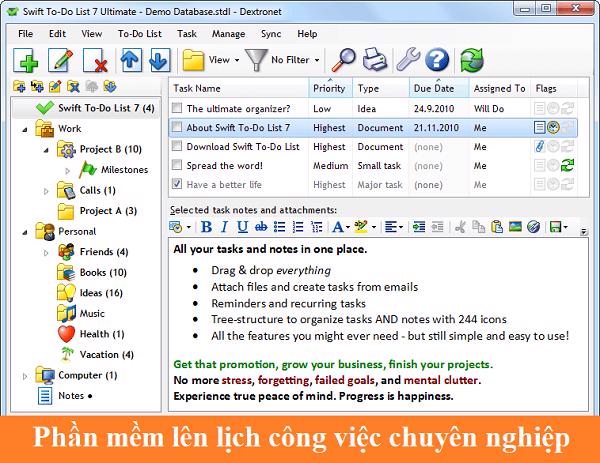This screenshot has height=463, width=600.
Task: Open the font color dropdown arrow
Action: (x=348, y=227)
